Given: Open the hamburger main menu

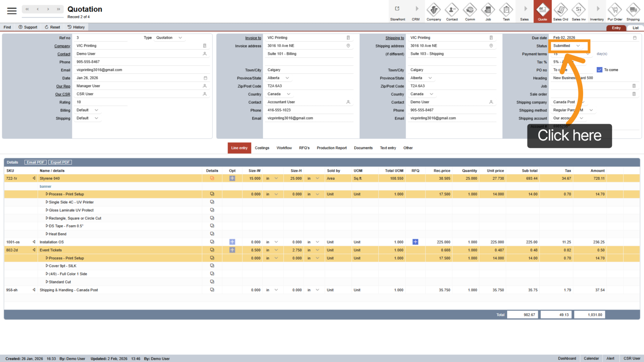Looking at the screenshot, I should pyautogui.click(x=12, y=11).
